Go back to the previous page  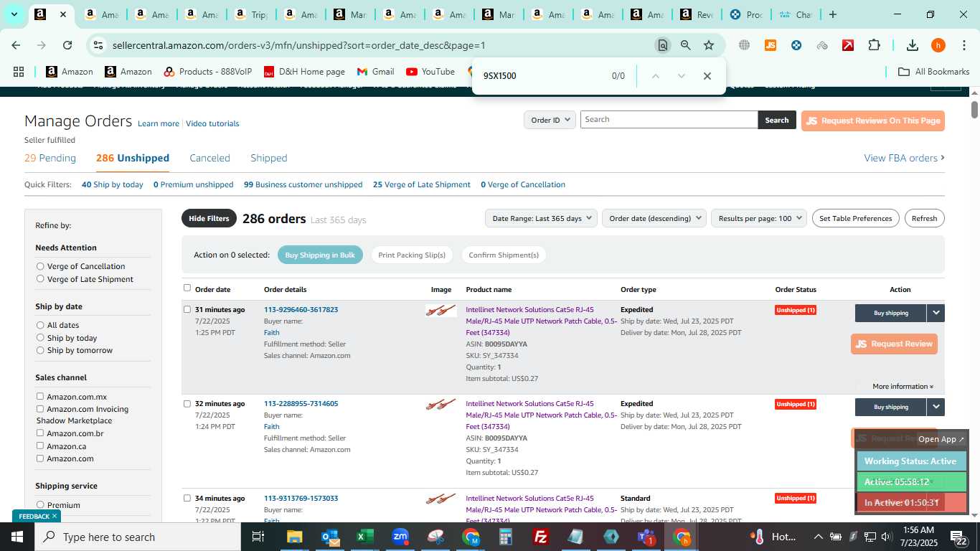[16, 45]
